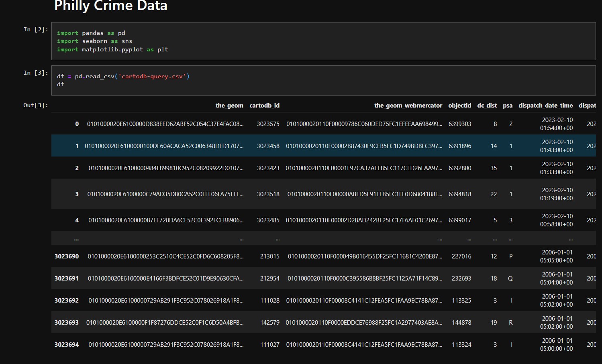
Task: Click dispatch time 2023-02-10 00:58:00+00
Action: (557, 220)
